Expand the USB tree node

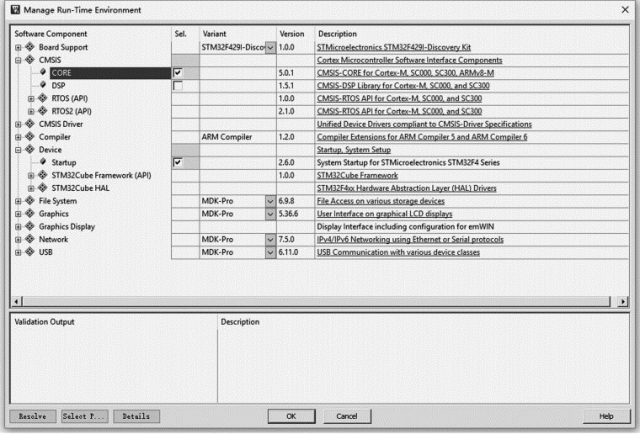18,252
